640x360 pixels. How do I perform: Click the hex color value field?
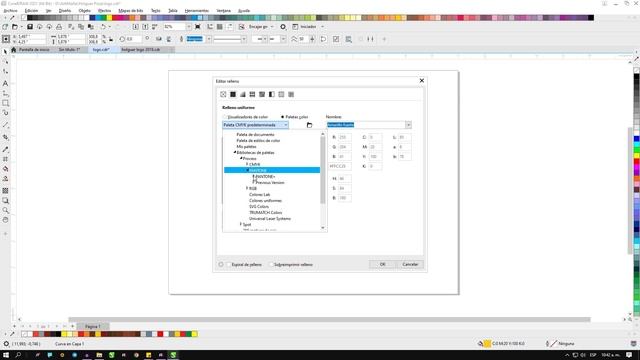pos(340,167)
